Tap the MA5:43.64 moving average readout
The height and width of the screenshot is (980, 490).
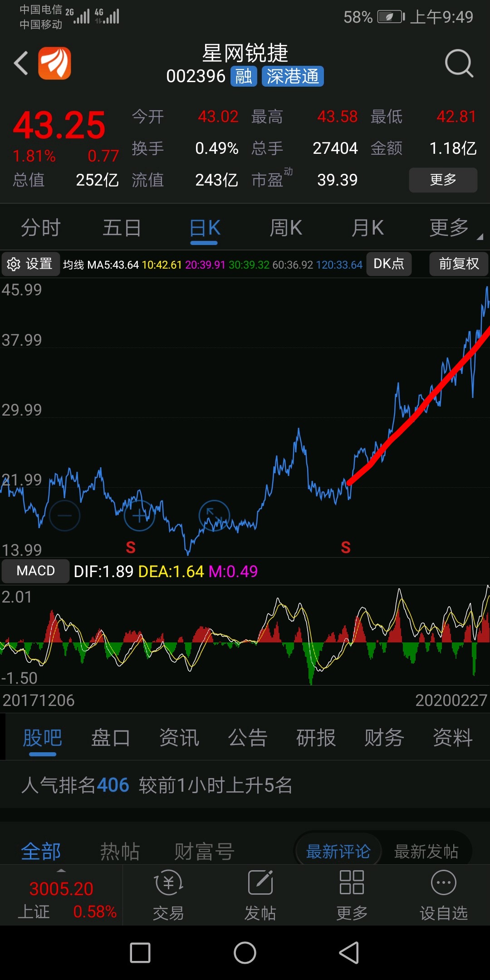[x=113, y=265]
